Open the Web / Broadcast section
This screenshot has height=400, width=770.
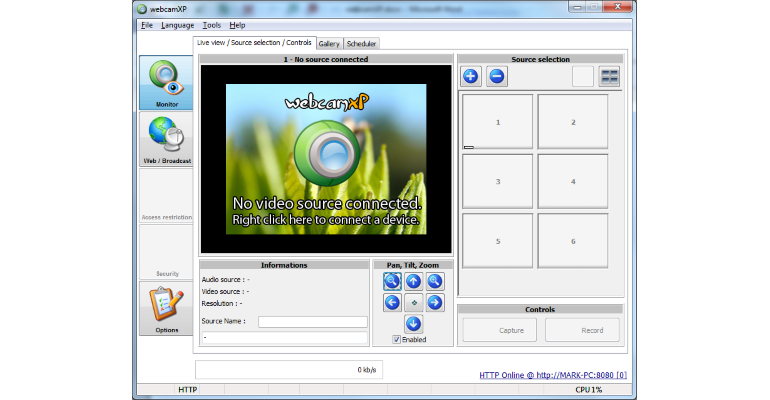[166, 139]
